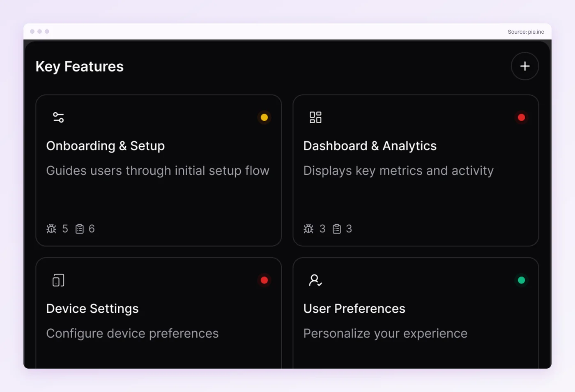Click the clipboard icon in Dashboard & Analytics card

tap(337, 229)
